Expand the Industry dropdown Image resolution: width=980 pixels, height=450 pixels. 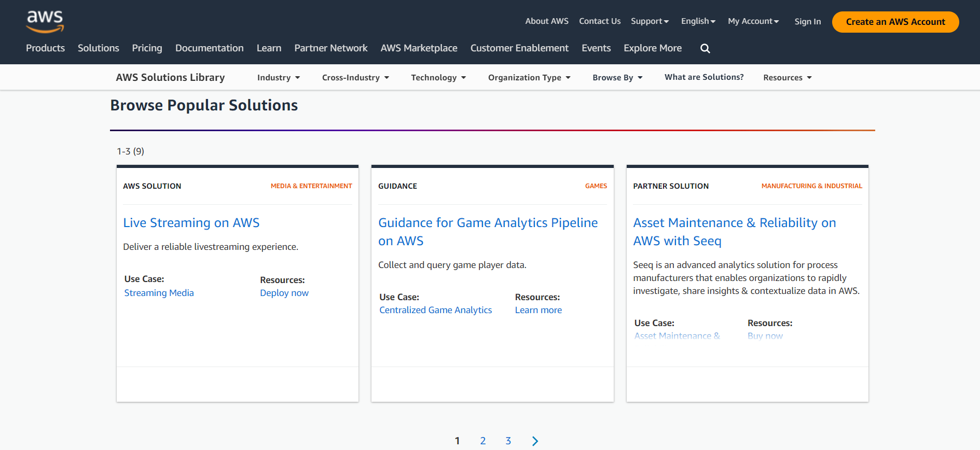[279, 78]
